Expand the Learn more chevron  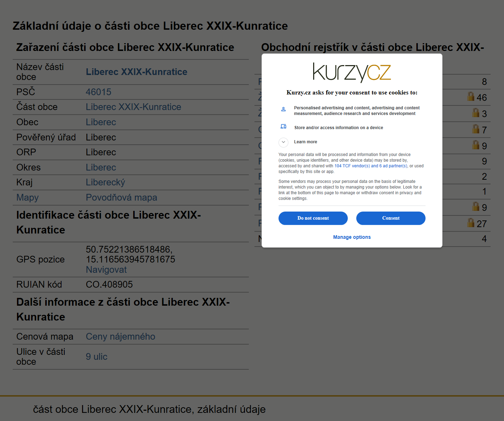[x=283, y=142]
